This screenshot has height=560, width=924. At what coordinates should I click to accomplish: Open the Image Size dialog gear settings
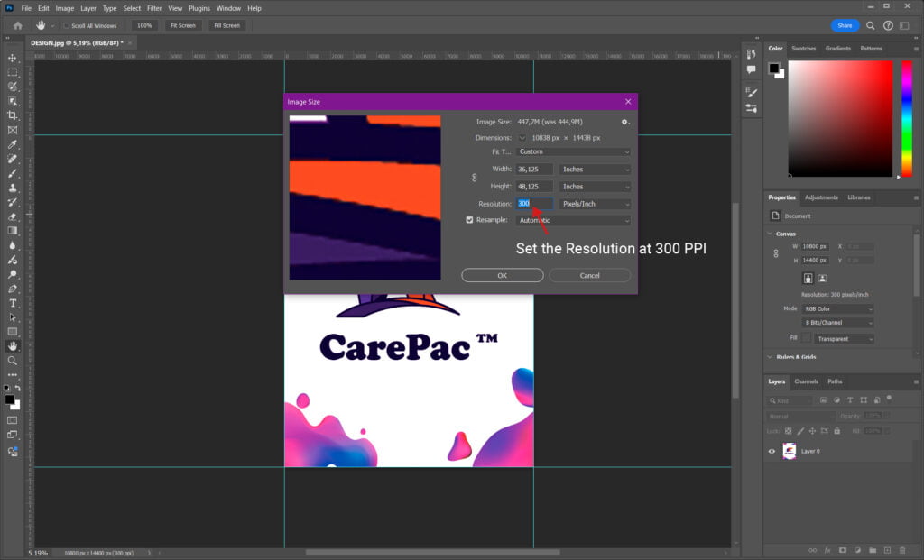[x=624, y=122]
